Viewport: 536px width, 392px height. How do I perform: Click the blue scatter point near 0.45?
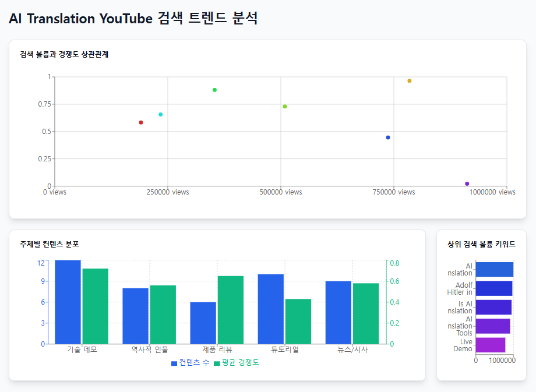click(x=388, y=137)
